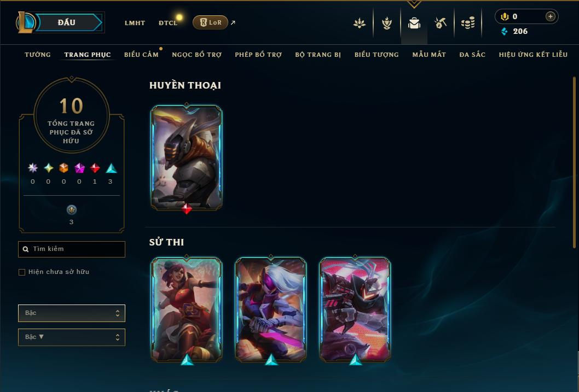Switch to the TƯỚNG tab
Viewport: 579px width, 392px height.
pos(38,55)
